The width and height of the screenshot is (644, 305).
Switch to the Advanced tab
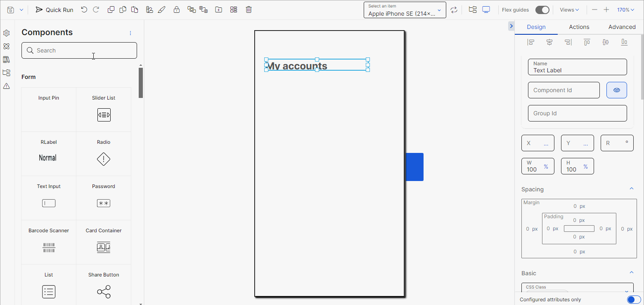pos(622,26)
